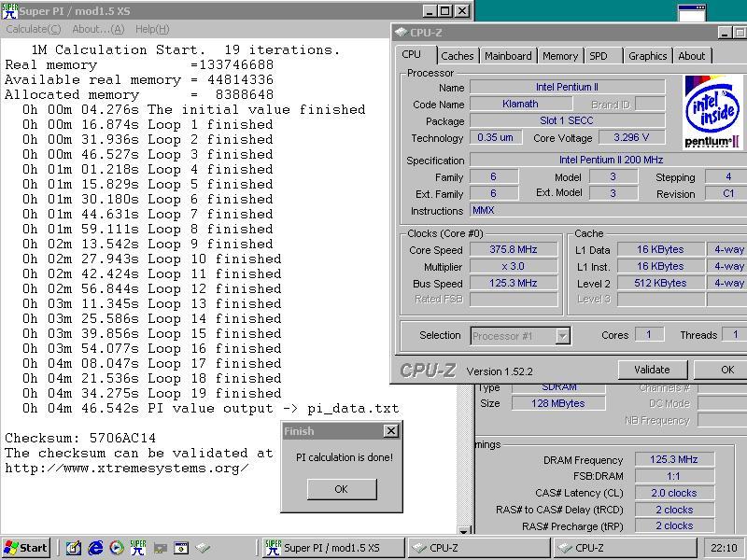The height and width of the screenshot is (560, 747).
Task: Click the 'http://www.xtremesystems.org/' text
Action: click(127, 469)
